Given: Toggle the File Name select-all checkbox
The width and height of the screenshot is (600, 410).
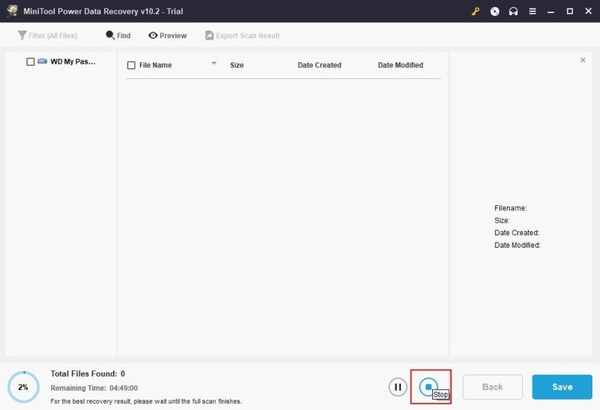Looking at the screenshot, I should (131, 65).
